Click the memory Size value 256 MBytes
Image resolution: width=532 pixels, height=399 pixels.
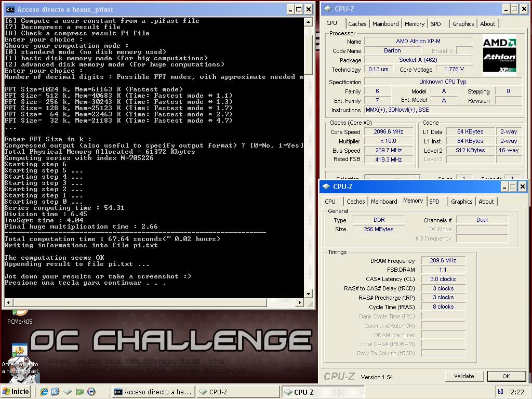click(379, 229)
